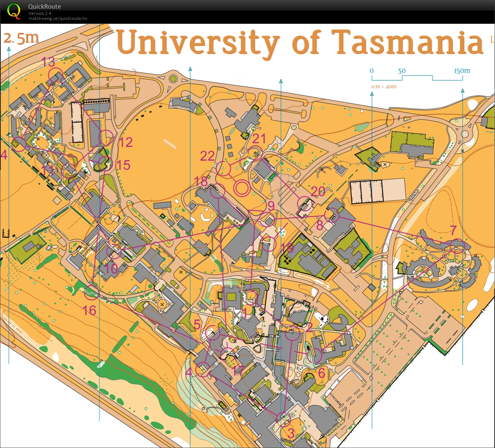Click the QuickRoute Q logo icon
The width and height of the screenshot is (495, 448).
[14, 11]
